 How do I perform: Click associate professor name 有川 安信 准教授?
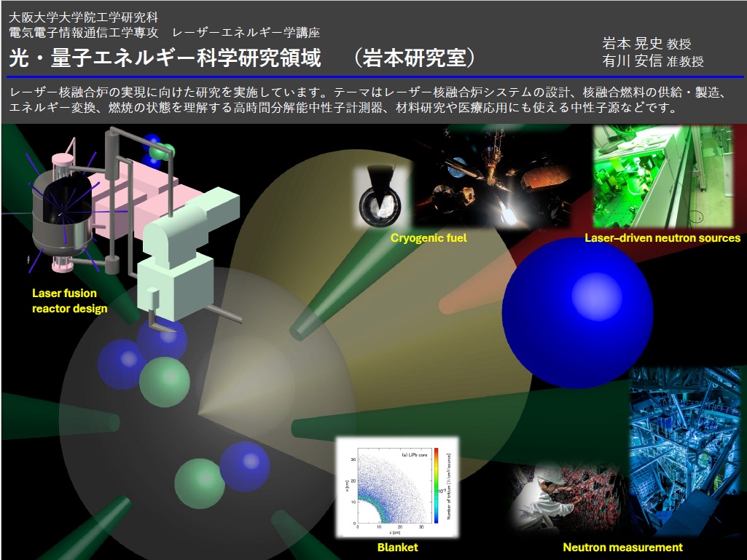tap(652, 61)
